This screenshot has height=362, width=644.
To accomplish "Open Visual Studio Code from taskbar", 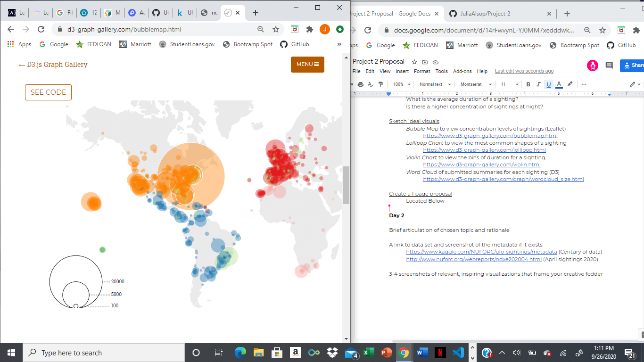I will pyautogui.click(x=458, y=353).
